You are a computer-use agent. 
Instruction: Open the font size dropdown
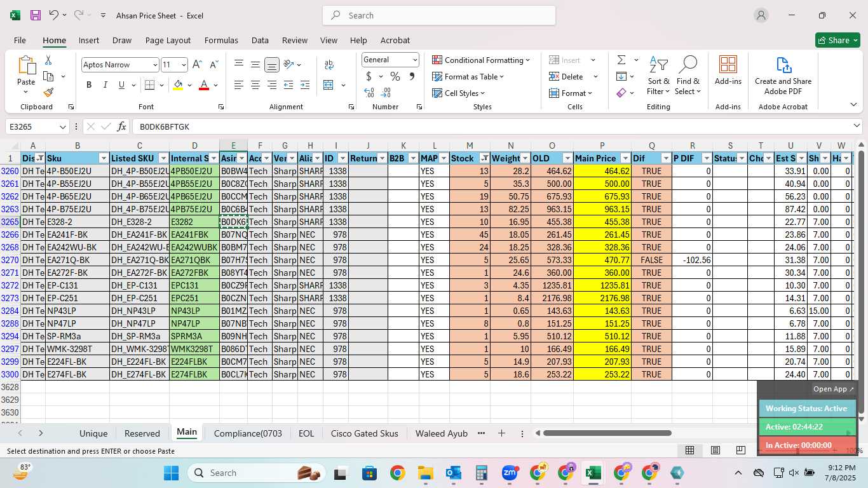184,65
